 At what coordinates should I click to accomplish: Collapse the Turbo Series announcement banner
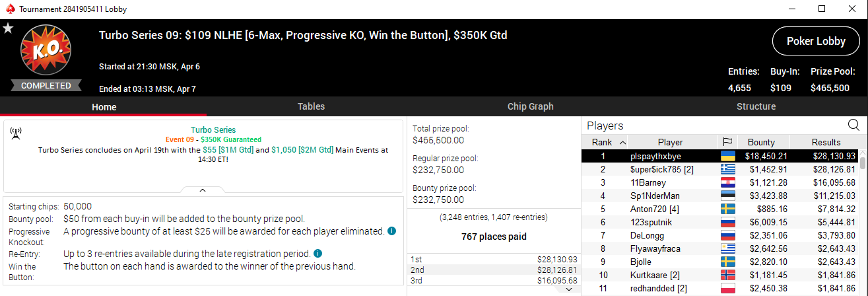(203, 190)
